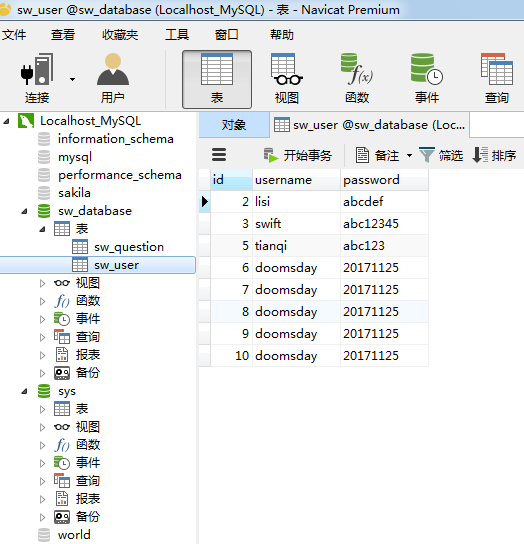
Task: Open the 工具 menu
Action: pyautogui.click(x=177, y=35)
